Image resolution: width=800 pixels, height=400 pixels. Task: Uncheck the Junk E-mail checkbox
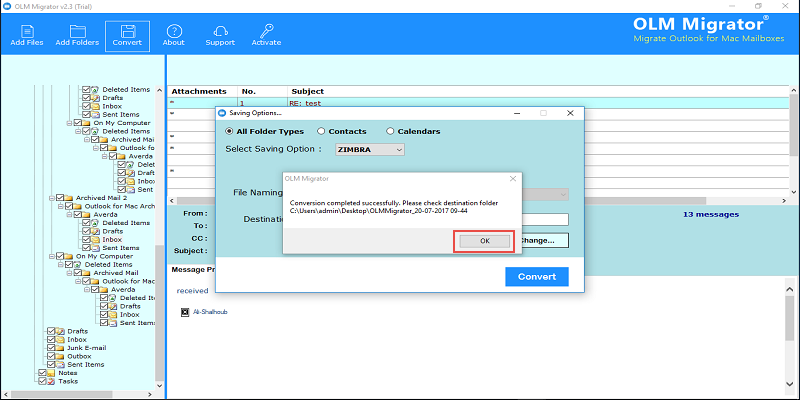[51, 348]
